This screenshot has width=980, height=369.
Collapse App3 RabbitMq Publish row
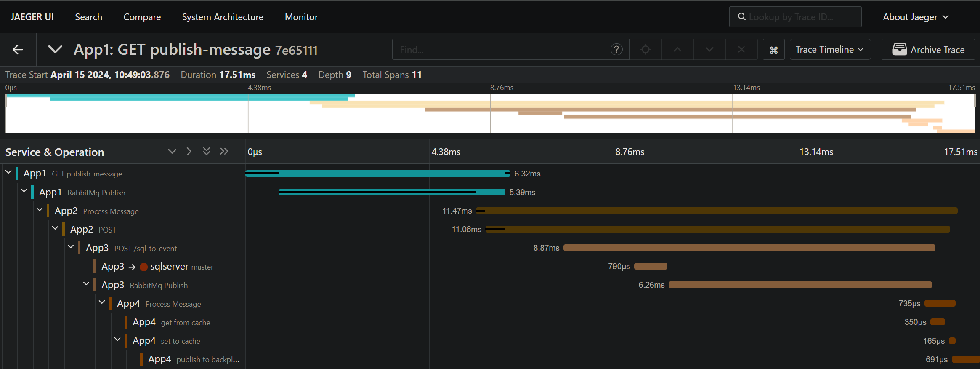click(x=86, y=283)
